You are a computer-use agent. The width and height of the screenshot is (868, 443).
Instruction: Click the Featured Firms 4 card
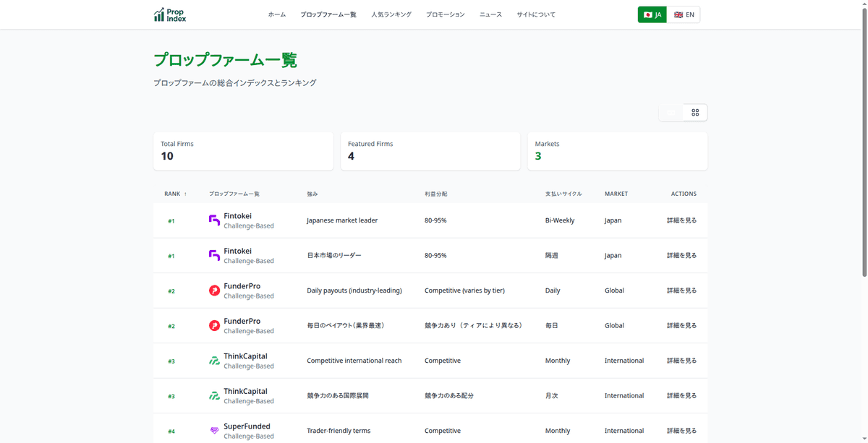pos(430,151)
